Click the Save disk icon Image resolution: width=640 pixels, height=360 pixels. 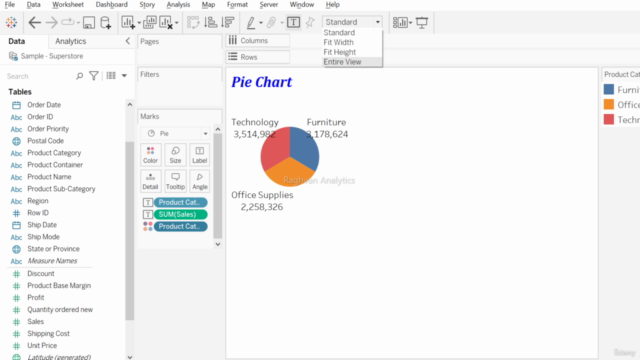(x=89, y=22)
